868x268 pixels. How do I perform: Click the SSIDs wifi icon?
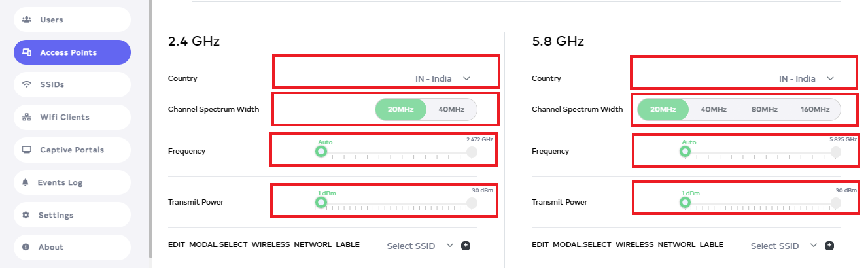tap(27, 84)
